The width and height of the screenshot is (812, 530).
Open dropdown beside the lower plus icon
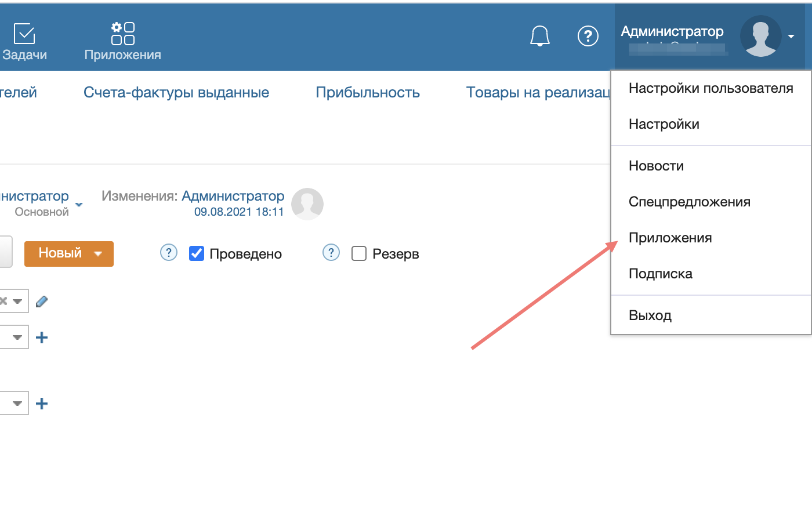pos(17,403)
